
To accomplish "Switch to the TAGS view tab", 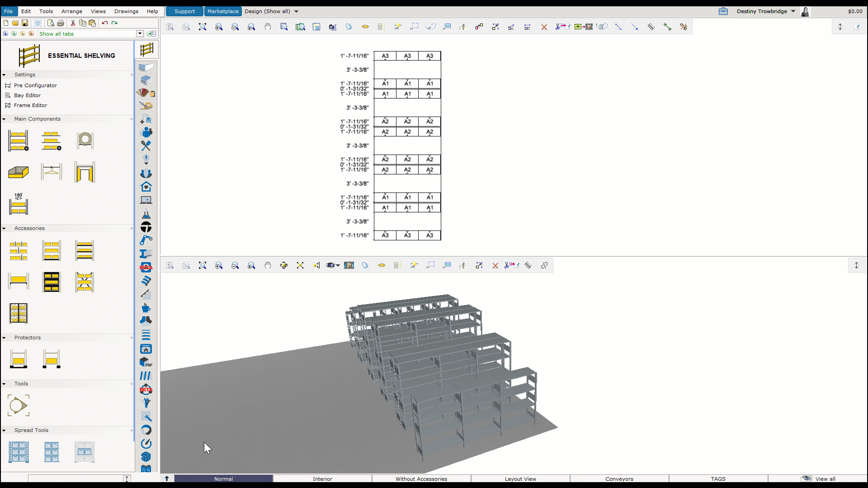I will (718, 479).
